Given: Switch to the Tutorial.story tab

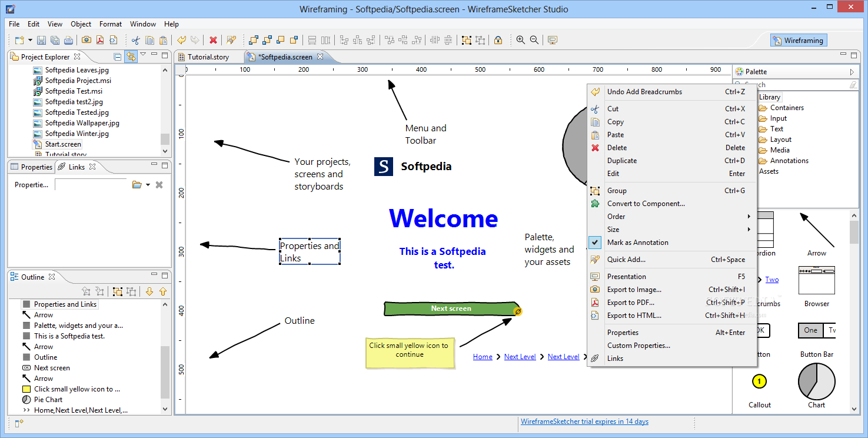Looking at the screenshot, I should click(208, 57).
